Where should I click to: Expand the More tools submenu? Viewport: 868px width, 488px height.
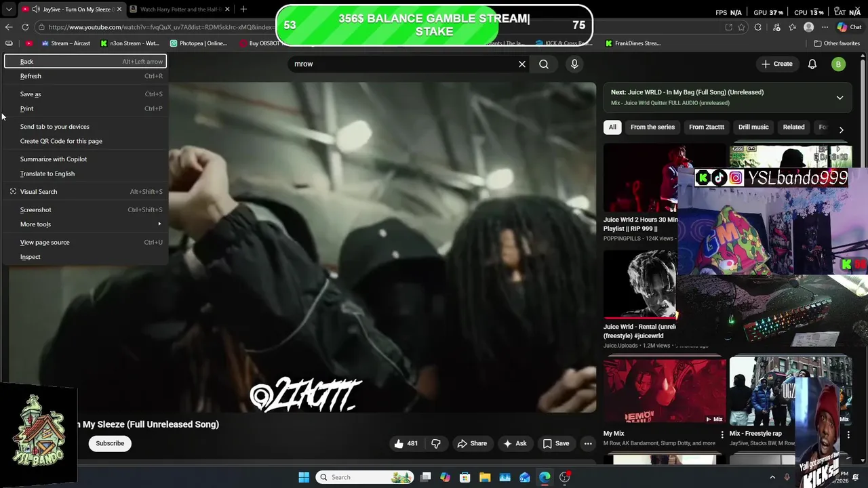(85, 224)
